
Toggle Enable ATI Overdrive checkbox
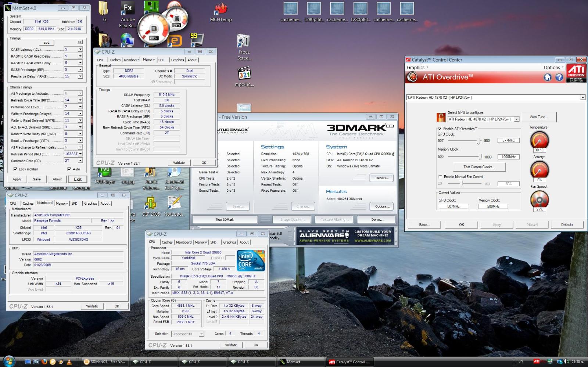[x=439, y=129]
